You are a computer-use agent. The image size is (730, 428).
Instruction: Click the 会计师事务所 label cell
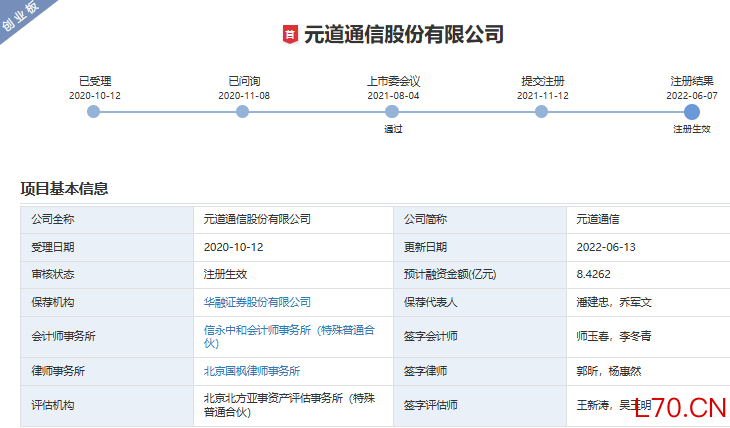pos(107,337)
